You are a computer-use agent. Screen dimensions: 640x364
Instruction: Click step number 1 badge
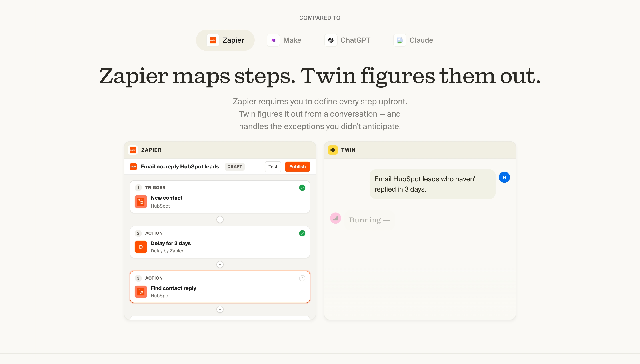tap(138, 188)
